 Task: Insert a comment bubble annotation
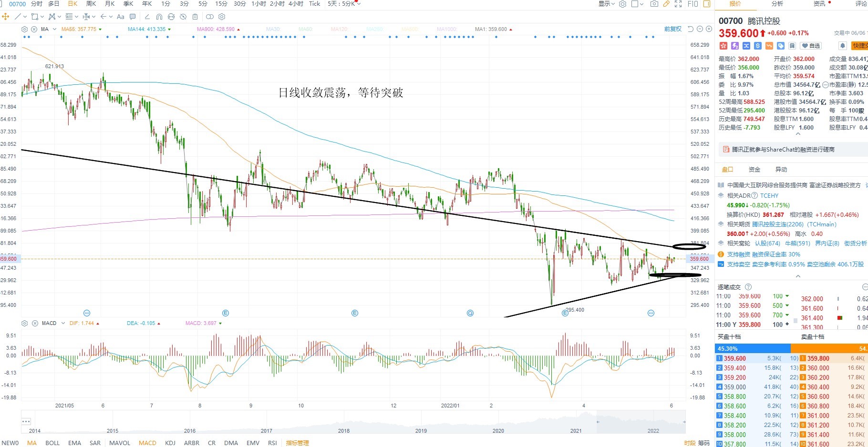pyautogui.click(x=133, y=17)
